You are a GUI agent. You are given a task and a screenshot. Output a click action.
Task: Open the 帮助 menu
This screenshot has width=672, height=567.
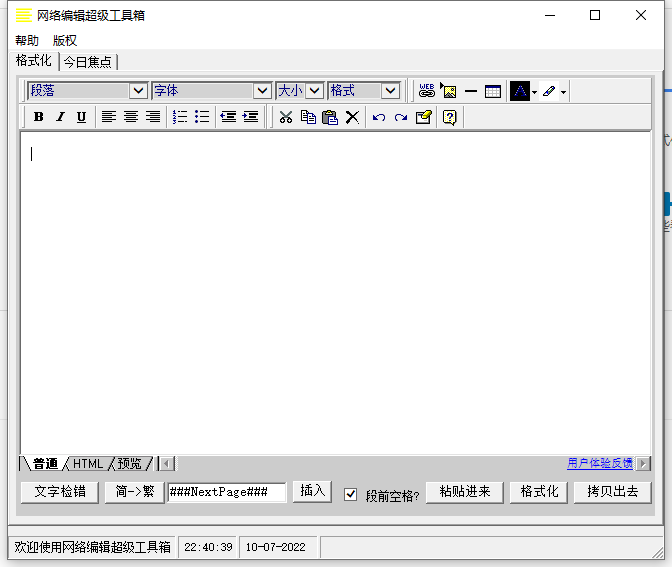27,41
